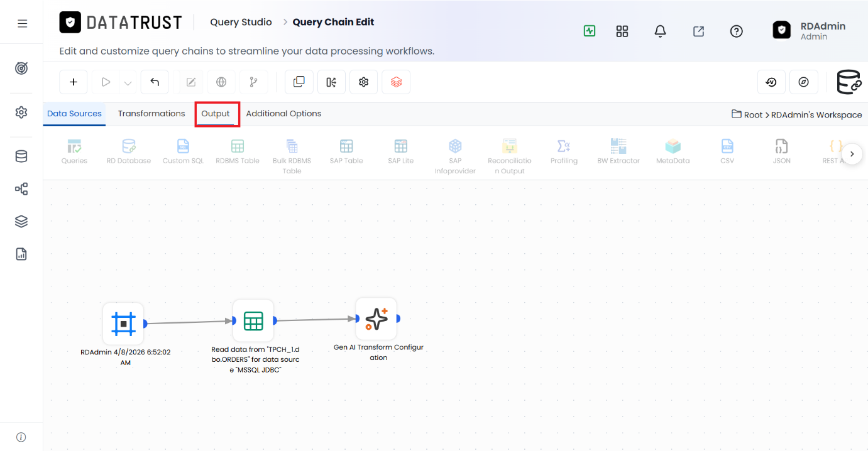The image size is (868, 451).
Task: Click the start node output connector dot
Action: [x=145, y=323]
